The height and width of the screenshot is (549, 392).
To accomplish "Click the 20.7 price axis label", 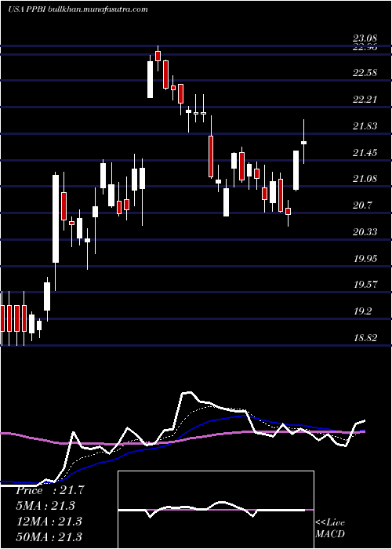I will [x=362, y=205].
